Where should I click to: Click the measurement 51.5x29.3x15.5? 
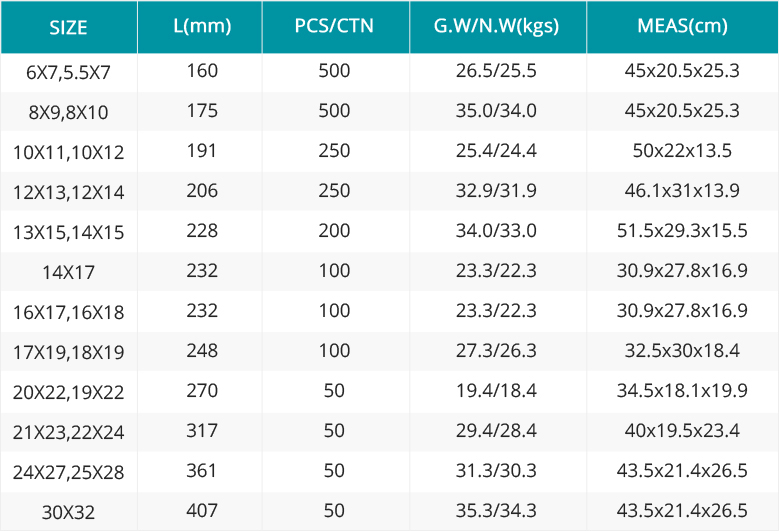tap(682, 230)
